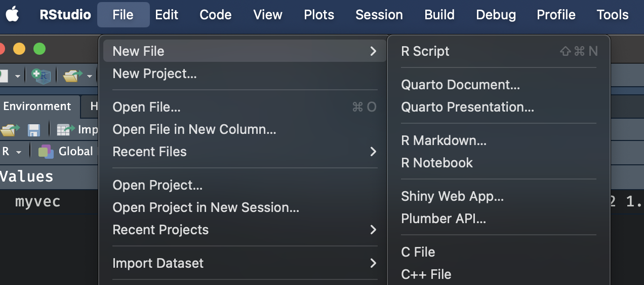Open the Session menu

point(379,15)
